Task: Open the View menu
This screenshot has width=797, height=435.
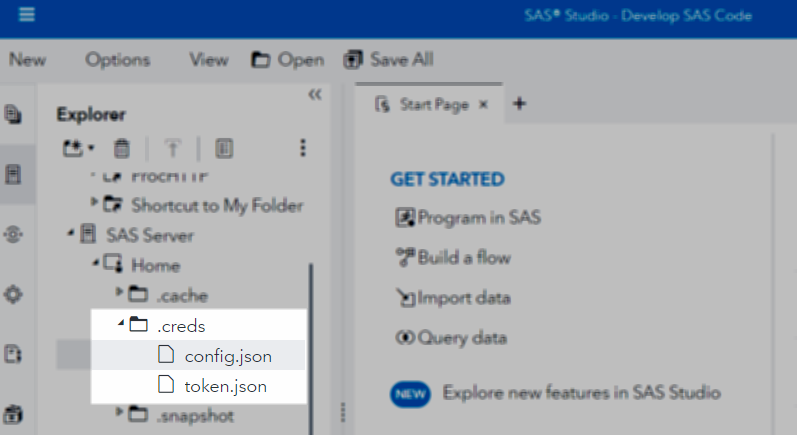Action: pos(208,60)
